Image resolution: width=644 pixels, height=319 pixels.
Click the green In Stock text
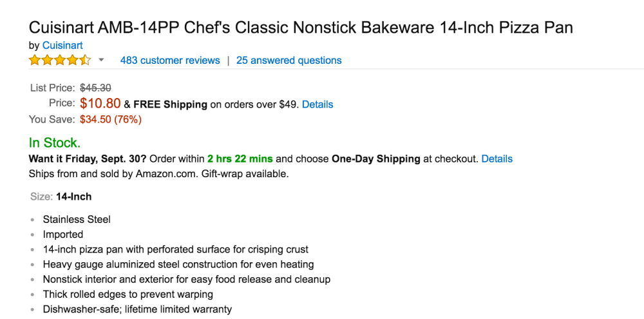coord(55,143)
